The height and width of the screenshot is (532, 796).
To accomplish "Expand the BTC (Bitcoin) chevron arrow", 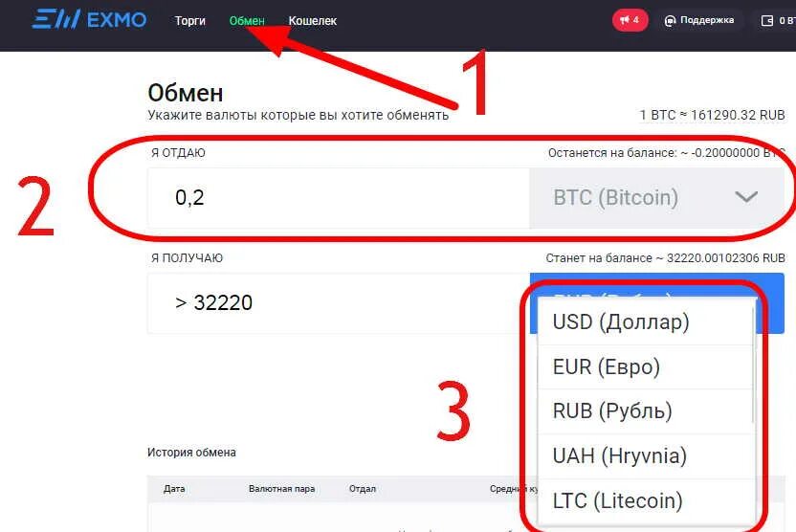I will pyautogui.click(x=745, y=197).
